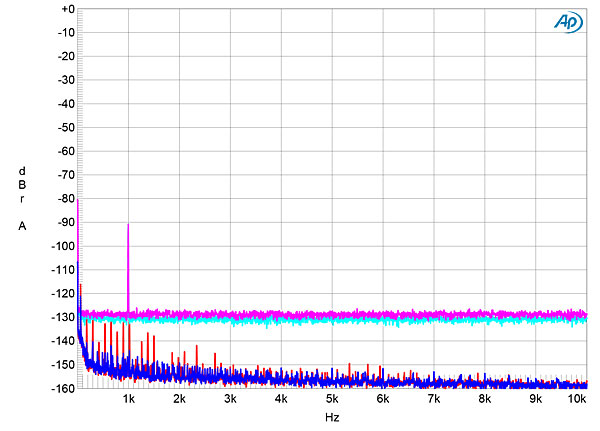Viewport: 600px width, 431px height.
Task: Click the 4k frequency axis label
Action: [x=281, y=399]
